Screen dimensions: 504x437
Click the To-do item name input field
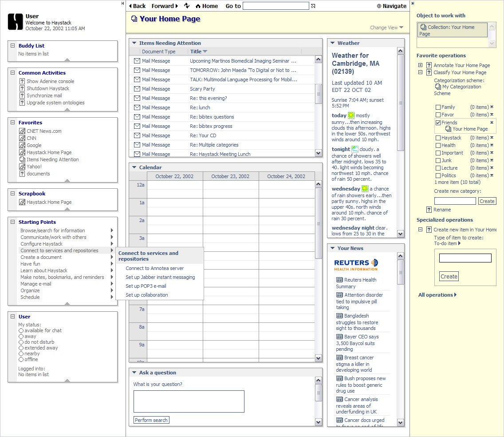465,258
